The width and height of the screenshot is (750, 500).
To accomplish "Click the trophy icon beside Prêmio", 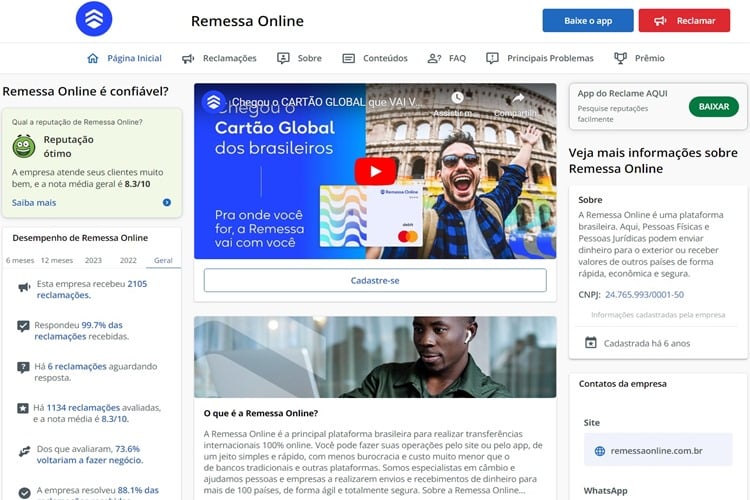I will pyautogui.click(x=620, y=58).
